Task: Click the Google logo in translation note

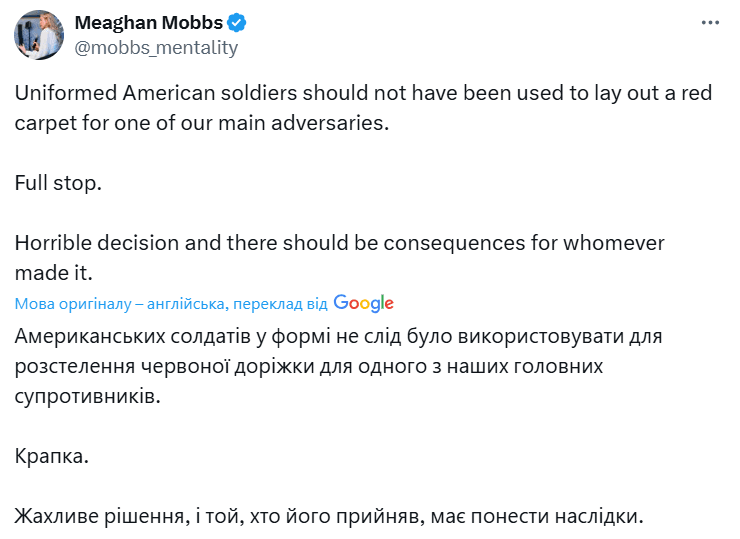Action: 364,303
